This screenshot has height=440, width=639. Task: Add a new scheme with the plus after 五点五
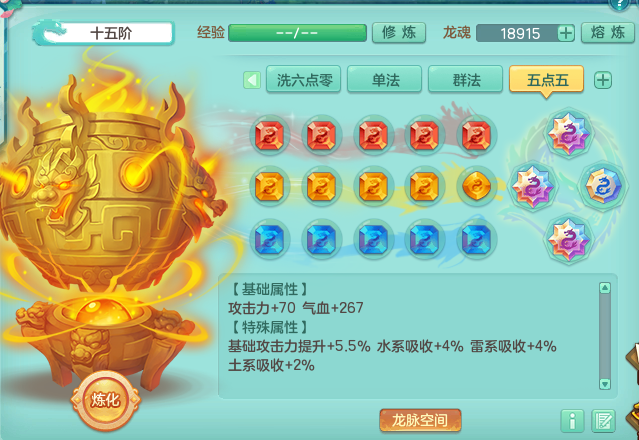603,80
